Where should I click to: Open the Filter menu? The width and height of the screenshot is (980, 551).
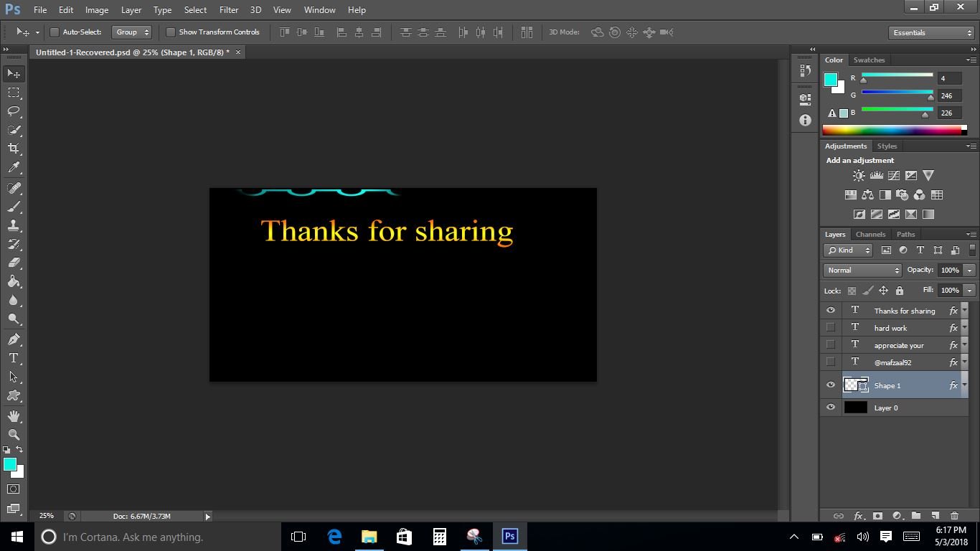229,10
